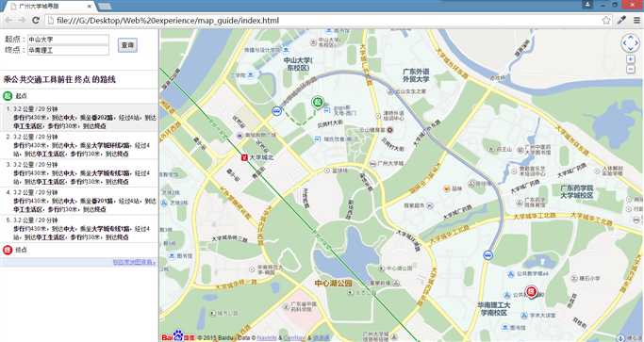The image size is (644, 342).
Task: Click the bus stop icon at the route's end
Action: click(x=487, y=255)
